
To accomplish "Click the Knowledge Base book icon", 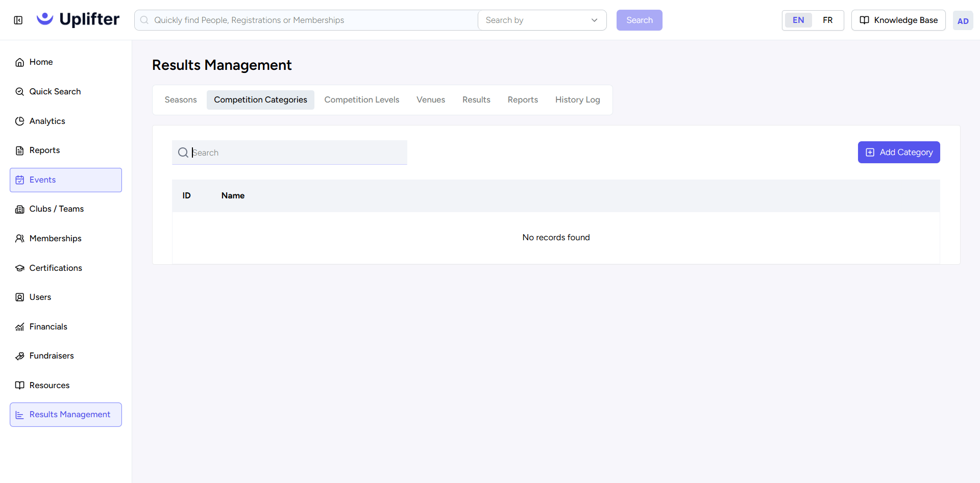I will 865,20.
